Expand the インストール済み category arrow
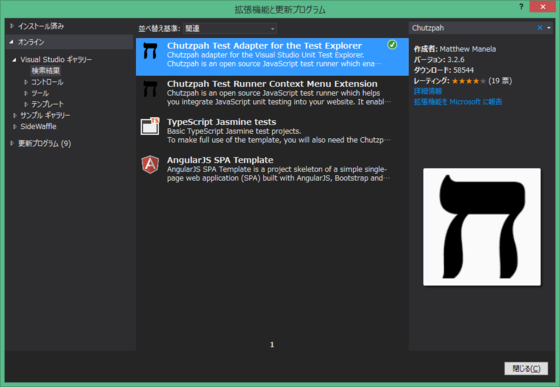 [x=12, y=26]
